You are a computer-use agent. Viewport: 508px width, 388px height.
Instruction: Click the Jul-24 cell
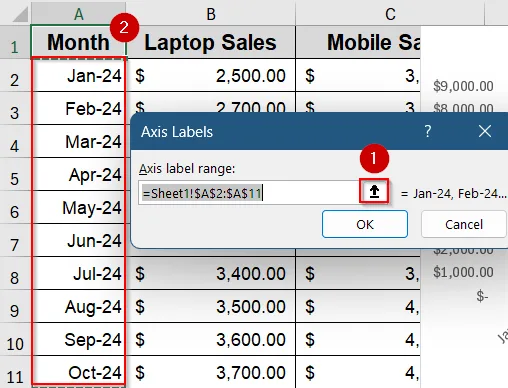79,273
